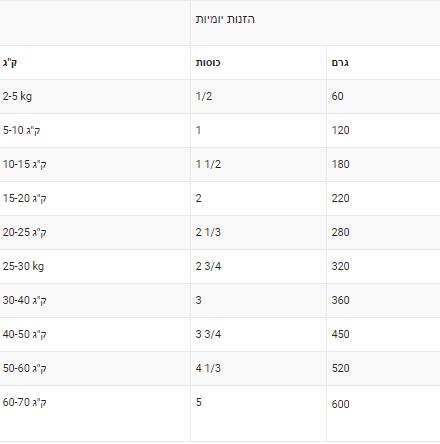Viewport: 440px width, 444px height.
Task: Select the 40-50 ק"ג weight cell
Action: click(95, 335)
